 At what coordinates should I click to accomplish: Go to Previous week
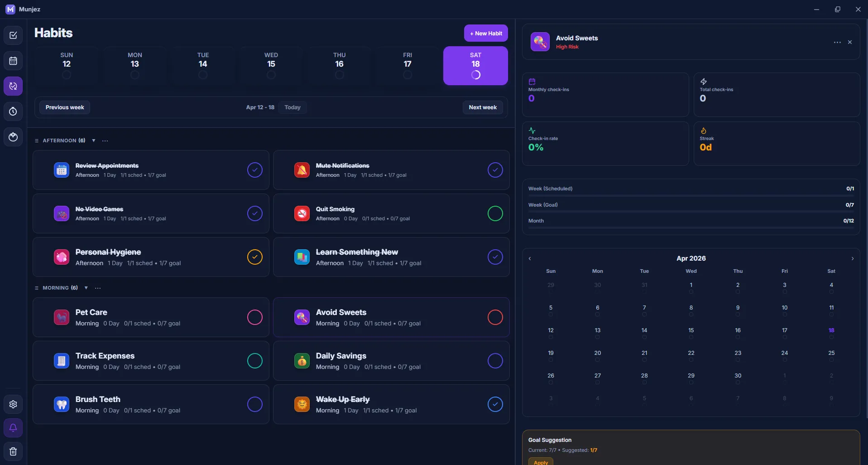click(x=65, y=107)
